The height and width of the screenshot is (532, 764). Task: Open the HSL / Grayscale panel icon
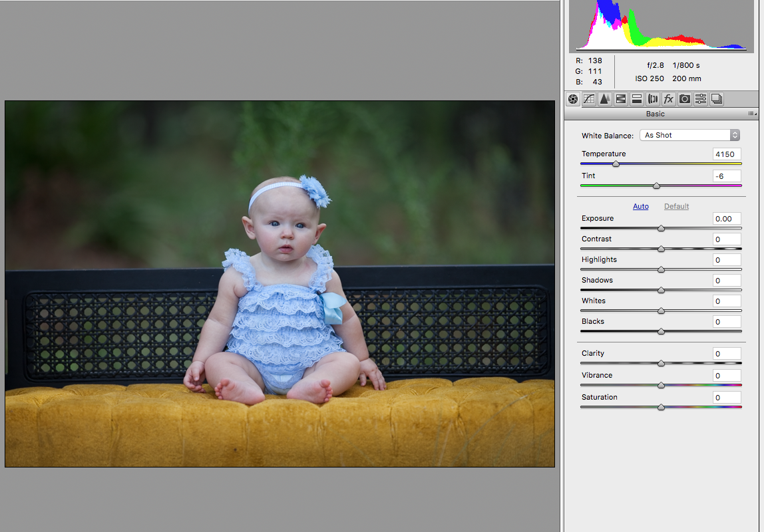[x=621, y=99]
